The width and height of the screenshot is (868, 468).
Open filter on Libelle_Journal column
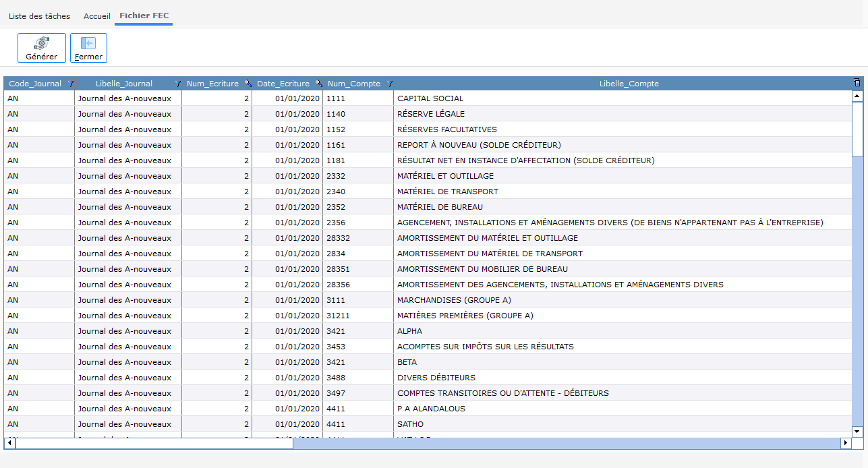177,84
